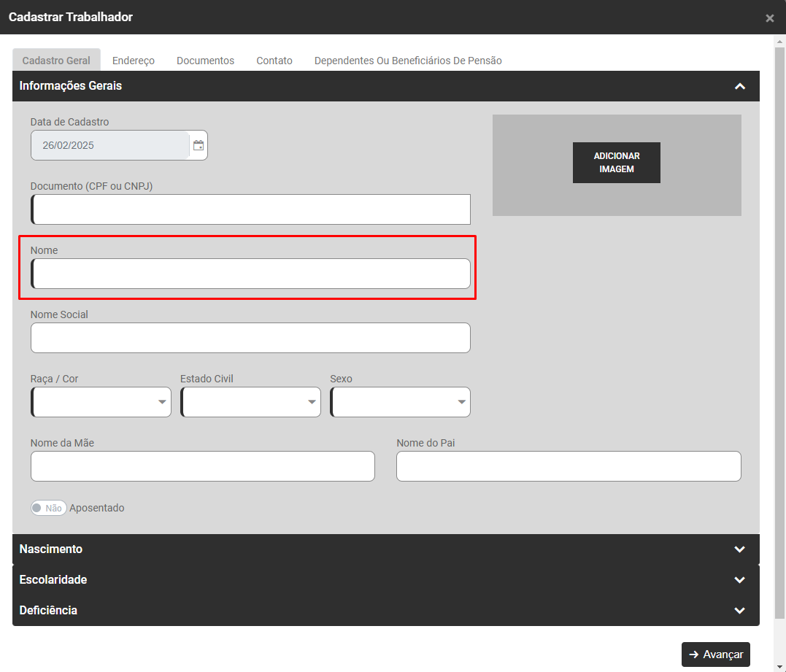This screenshot has width=786, height=672.
Task: Open the Raça / Cor dropdown
Action: [x=101, y=402]
